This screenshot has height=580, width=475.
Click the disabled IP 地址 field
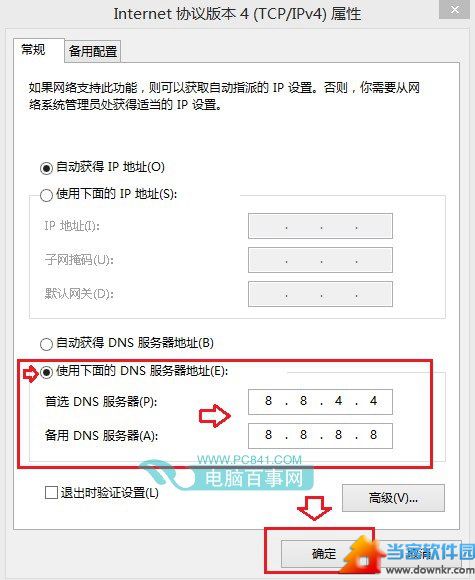tap(320, 226)
